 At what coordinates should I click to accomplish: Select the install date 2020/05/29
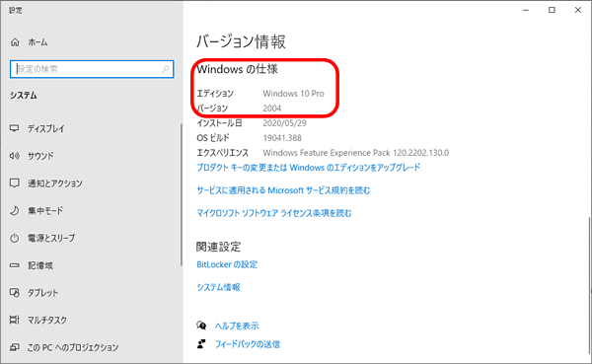[x=285, y=123]
